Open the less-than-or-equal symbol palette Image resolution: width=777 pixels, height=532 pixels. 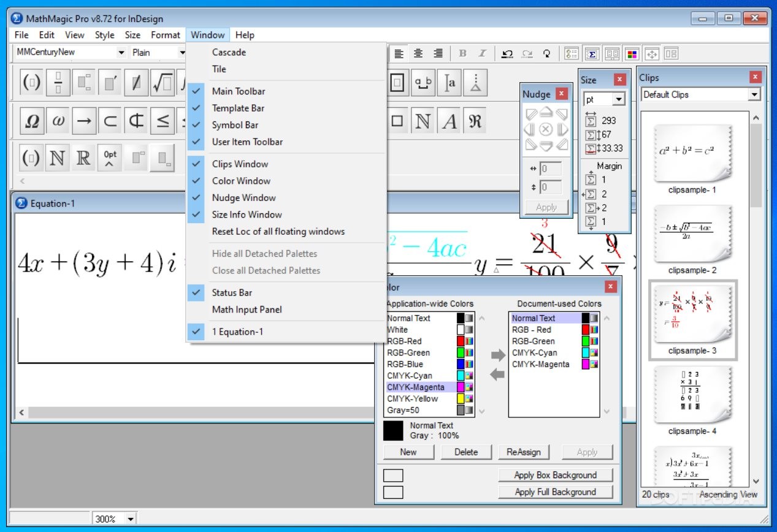(x=163, y=121)
